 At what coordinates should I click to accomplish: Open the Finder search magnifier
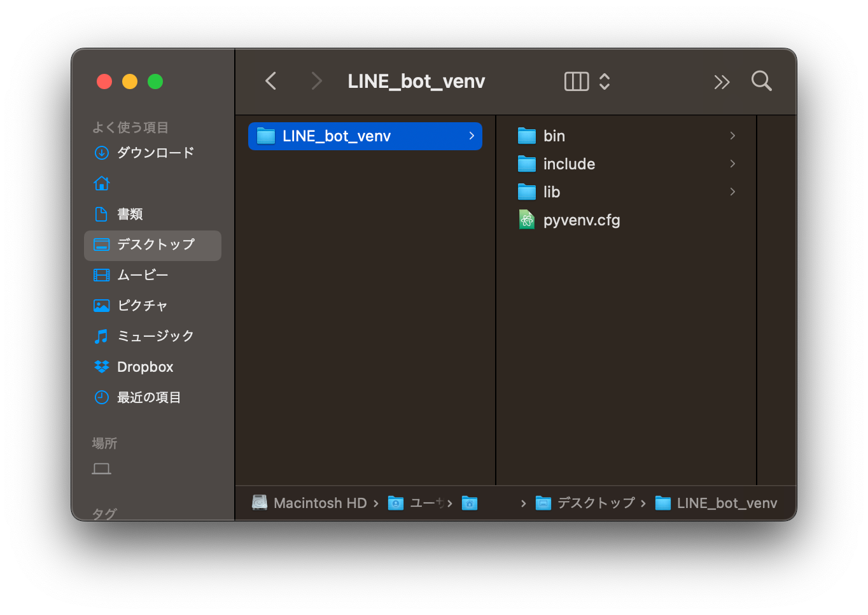pos(761,81)
